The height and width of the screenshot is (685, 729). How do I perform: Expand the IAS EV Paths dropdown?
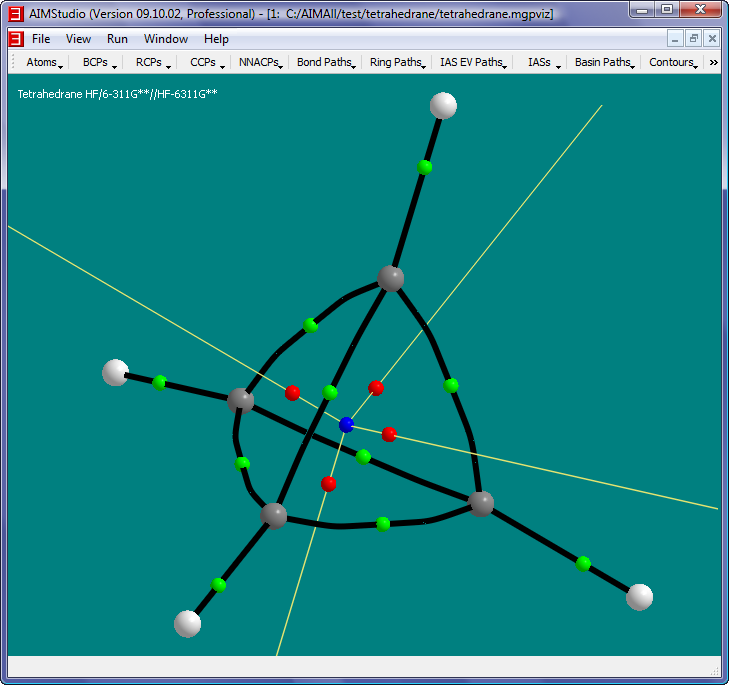click(473, 62)
